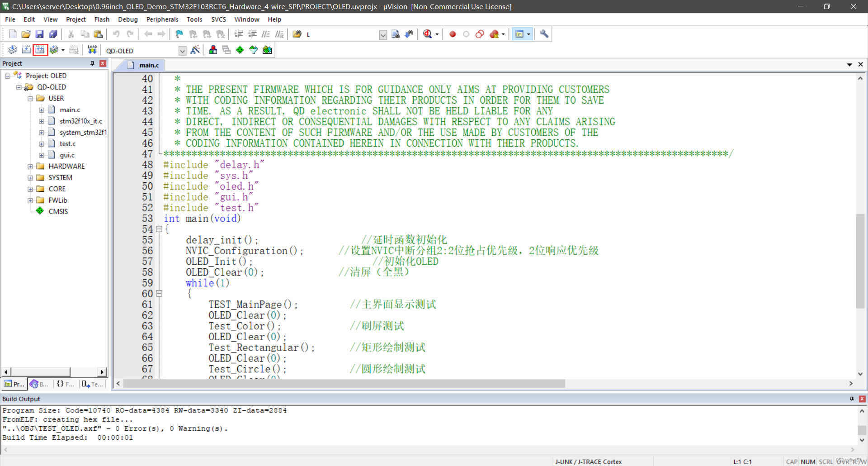Build target files with the Build icon
Image resolution: width=868 pixels, height=466 pixels.
(x=26, y=50)
